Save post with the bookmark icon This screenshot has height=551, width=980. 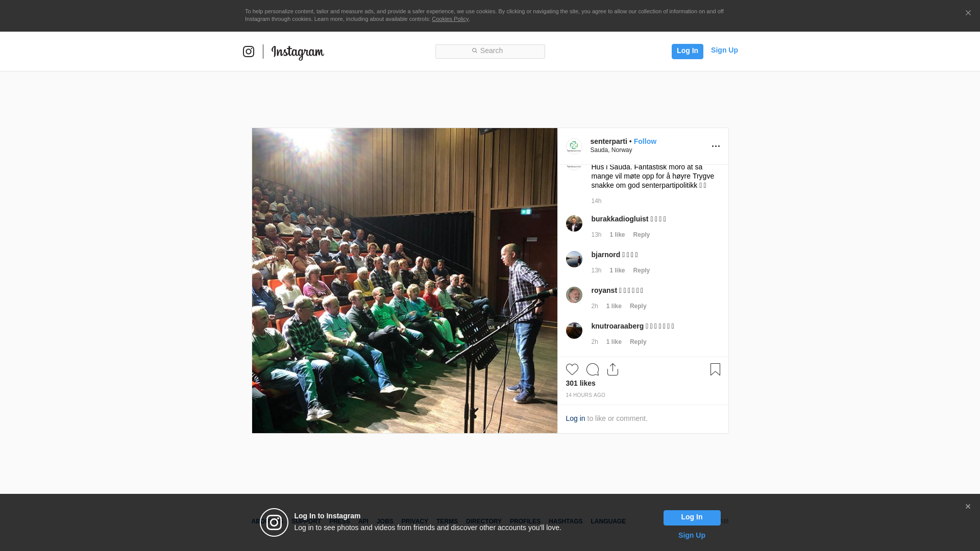(715, 369)
